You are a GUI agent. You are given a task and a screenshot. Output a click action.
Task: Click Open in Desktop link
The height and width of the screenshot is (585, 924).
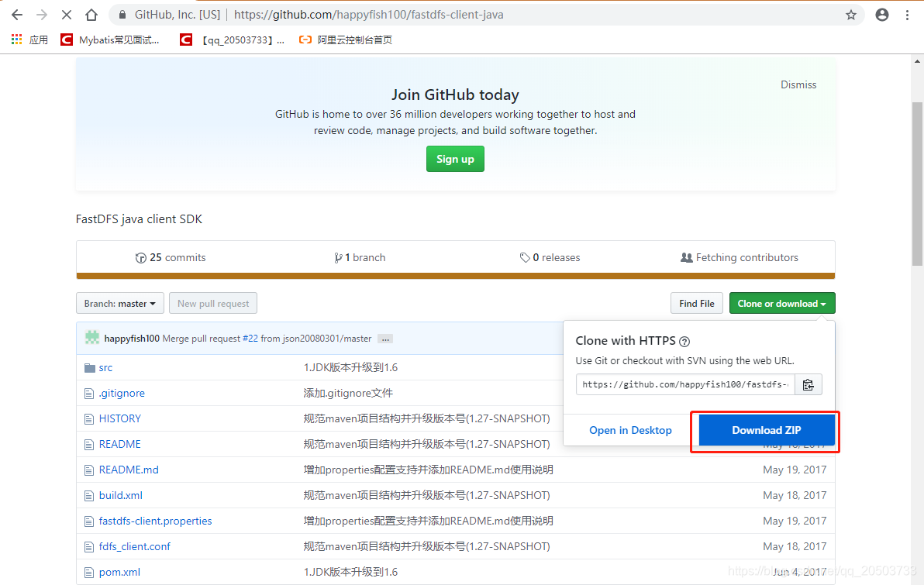(630, 430)
